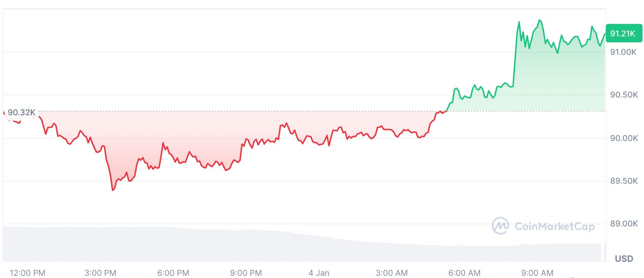Image resolution: width=644 pixels, height=278 pixels.
Task: Click the gray volume area below the chart
Action: pyautogui.click(x=257, y=247)
